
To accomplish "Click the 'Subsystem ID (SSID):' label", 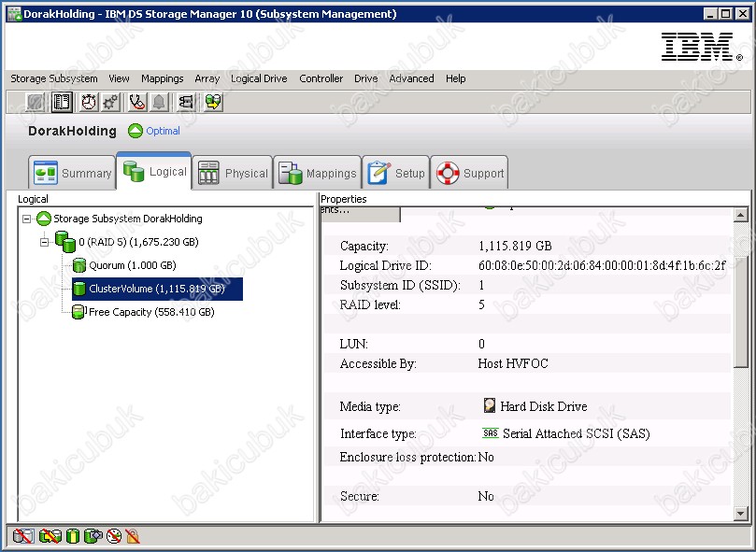I will [x=400, y=286].
